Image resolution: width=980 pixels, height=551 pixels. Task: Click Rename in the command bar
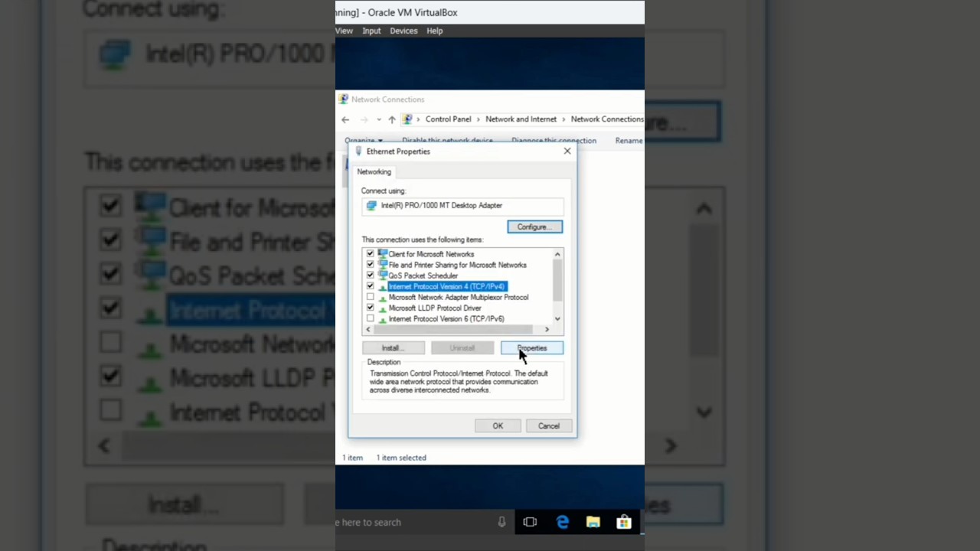(629, 141)
